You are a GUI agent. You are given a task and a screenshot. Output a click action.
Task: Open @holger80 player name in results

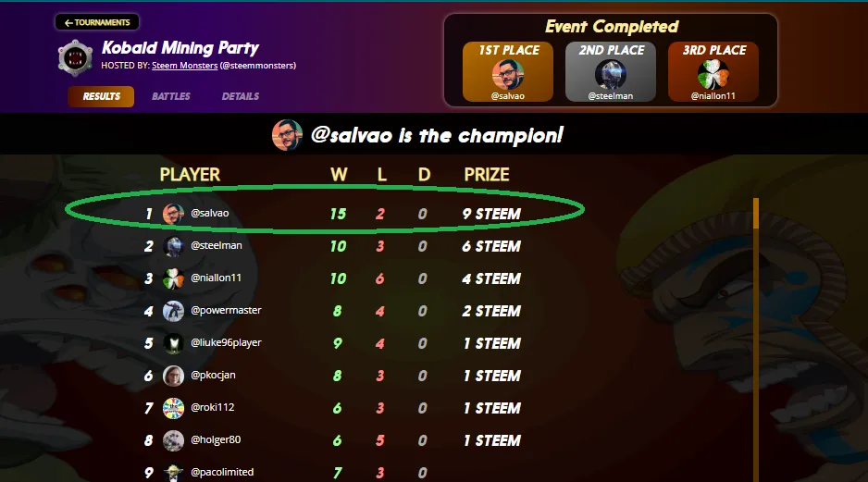(x=216, y=440)
